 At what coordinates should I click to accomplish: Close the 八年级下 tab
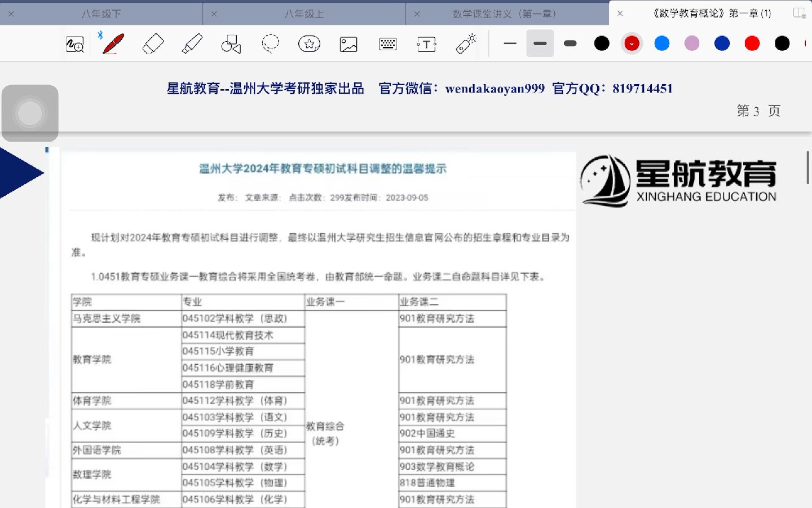click(x=11, y=14)
